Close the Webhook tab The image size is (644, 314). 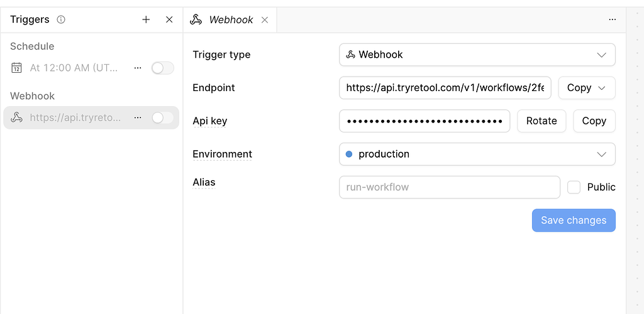(x=265, y=19)
